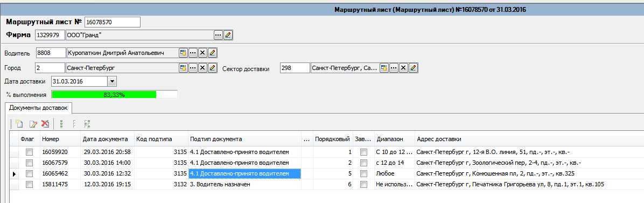The height and width of the screenshot is (203, 644).
Task: Click the date cell 12.03.2016 19:15
Action: click(x=107, y=185)
